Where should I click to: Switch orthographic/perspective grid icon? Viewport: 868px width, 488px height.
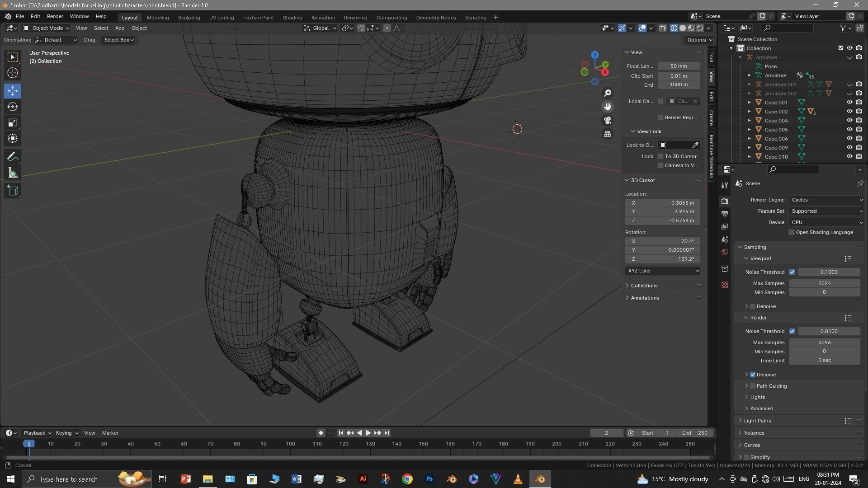608,134
